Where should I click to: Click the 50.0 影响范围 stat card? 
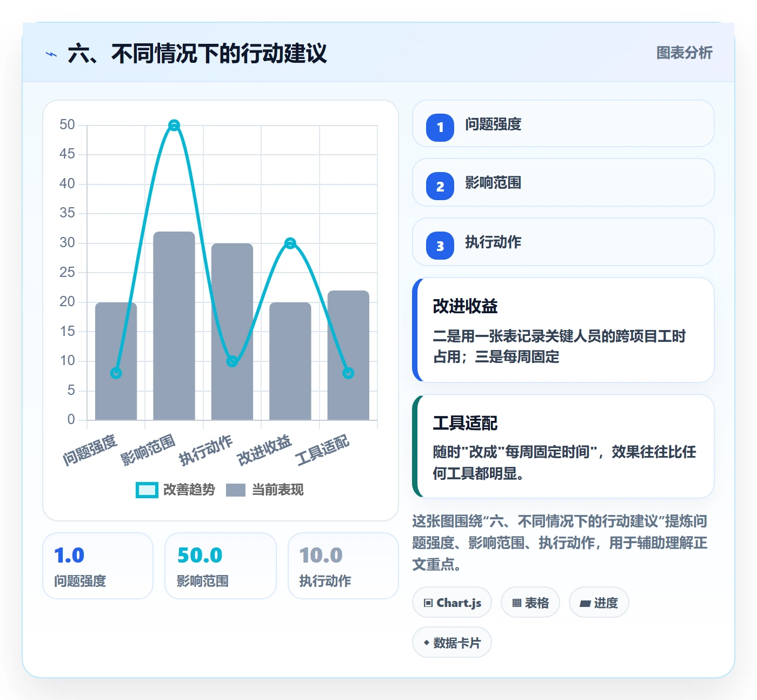click(221, 566)
